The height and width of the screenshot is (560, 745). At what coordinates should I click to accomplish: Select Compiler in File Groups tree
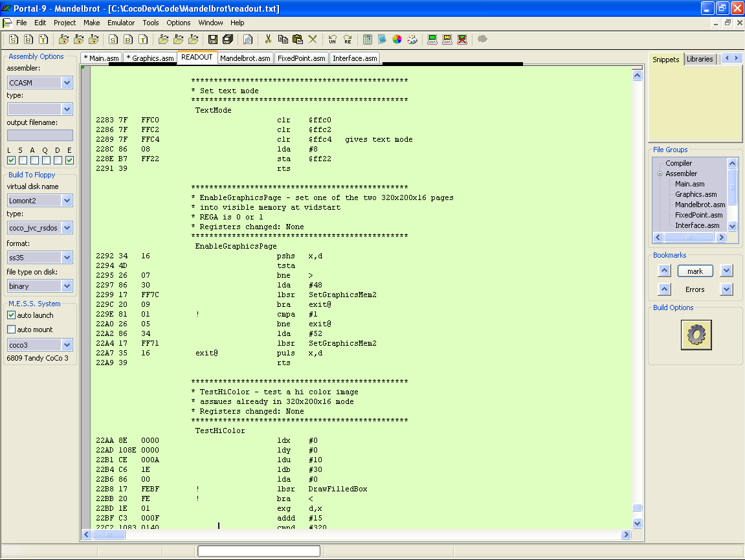[x=678, y=163]
